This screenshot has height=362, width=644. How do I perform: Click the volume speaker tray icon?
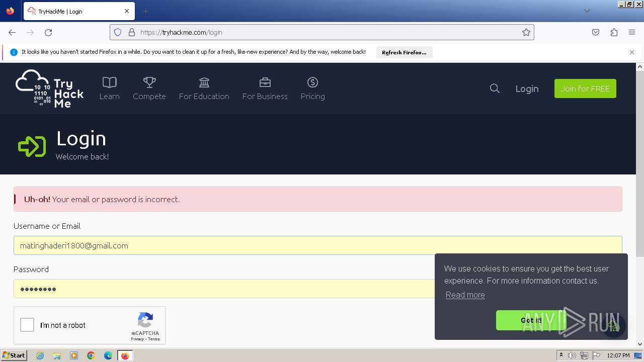[x=572, y=355]
